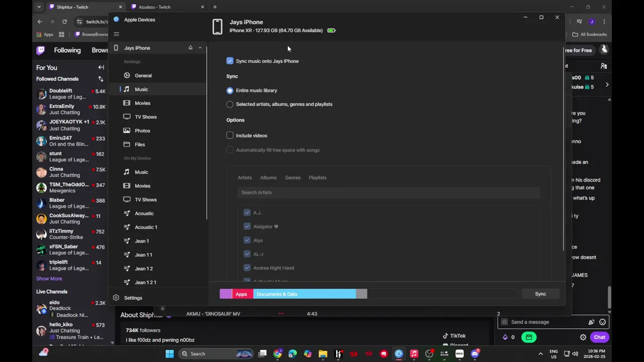The width and height of the screenshot is (644, 362).
Task: Open Twitch chat settings gear
Action: (x=583, y=337)
